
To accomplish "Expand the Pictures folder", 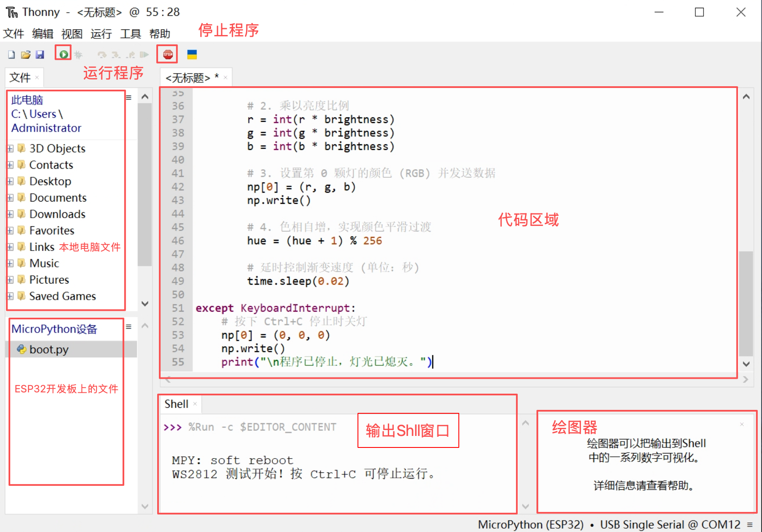I will [x=10, y=280].
